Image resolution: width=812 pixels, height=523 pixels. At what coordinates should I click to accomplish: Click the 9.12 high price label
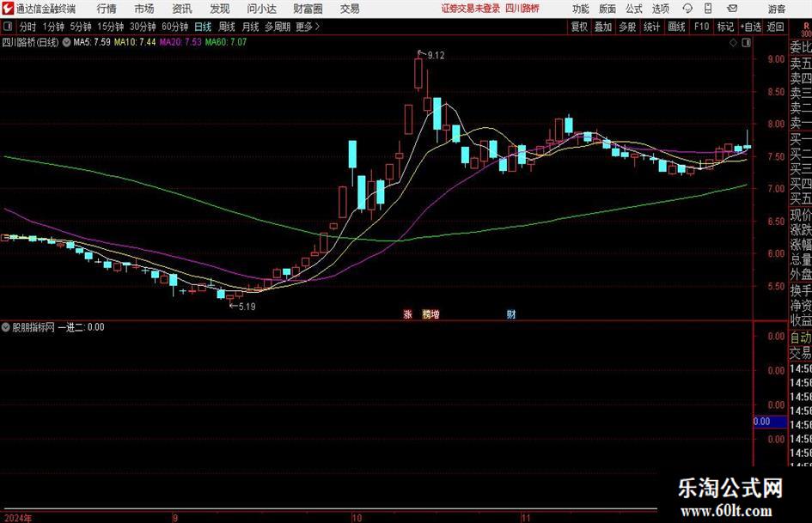pyautogui.click(x=436, y=56)
